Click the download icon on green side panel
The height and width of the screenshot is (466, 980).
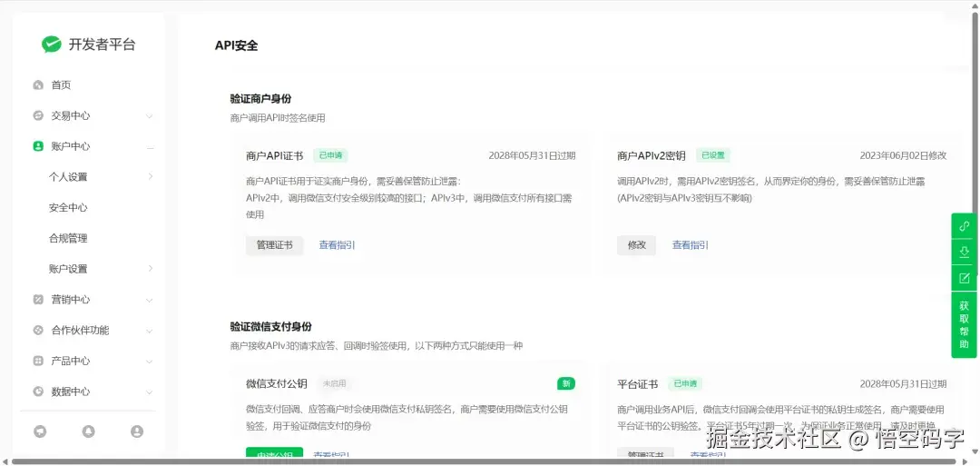tap(964, 252)
